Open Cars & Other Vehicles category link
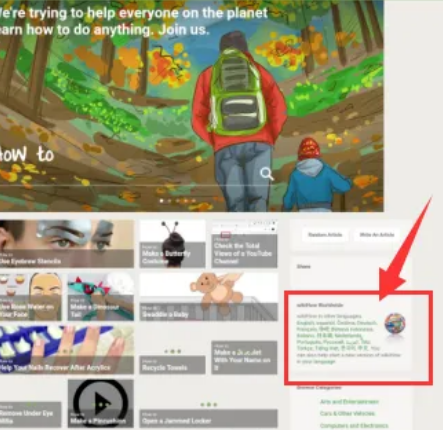The image size is (443, 430). click(347, 414)
